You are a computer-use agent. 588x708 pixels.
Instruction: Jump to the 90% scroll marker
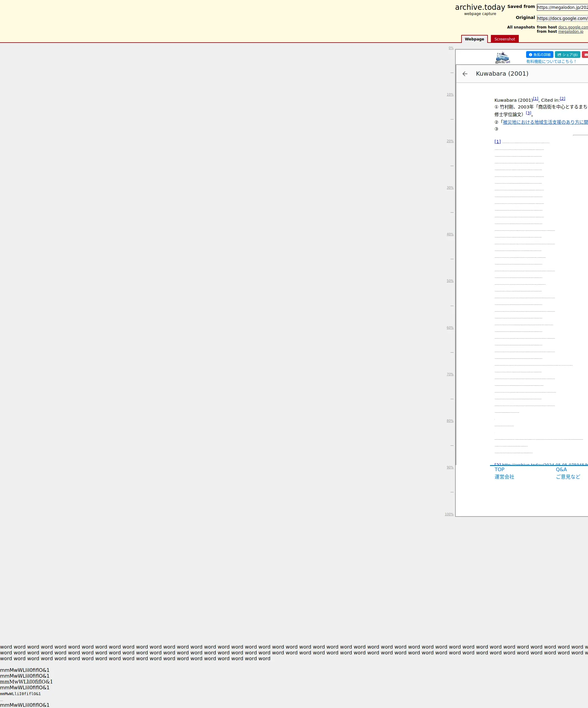click(450, 467)
